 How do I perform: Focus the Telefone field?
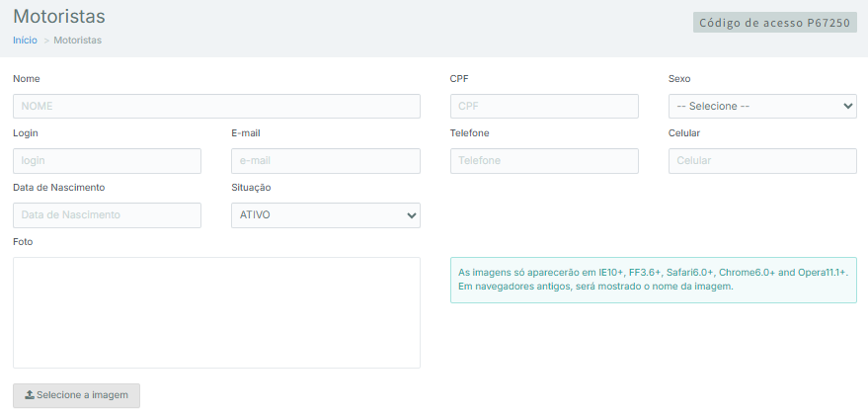coord(544,160)
